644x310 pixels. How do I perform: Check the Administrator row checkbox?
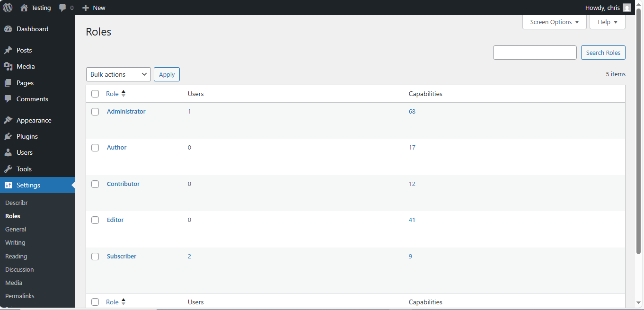(x=95, y=112)
